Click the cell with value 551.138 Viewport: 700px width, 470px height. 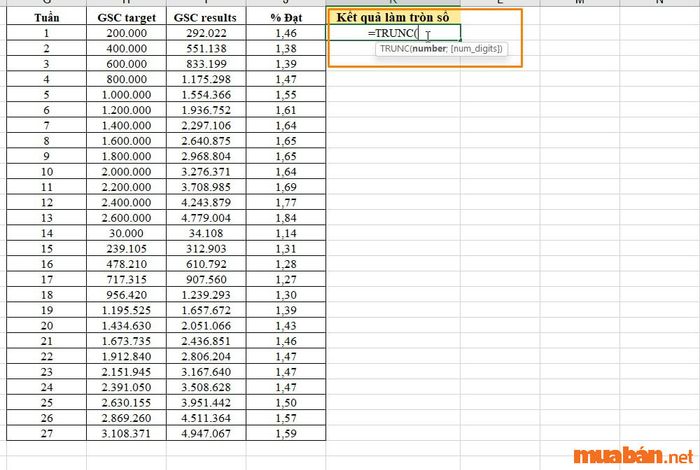(x=206, y=48)
